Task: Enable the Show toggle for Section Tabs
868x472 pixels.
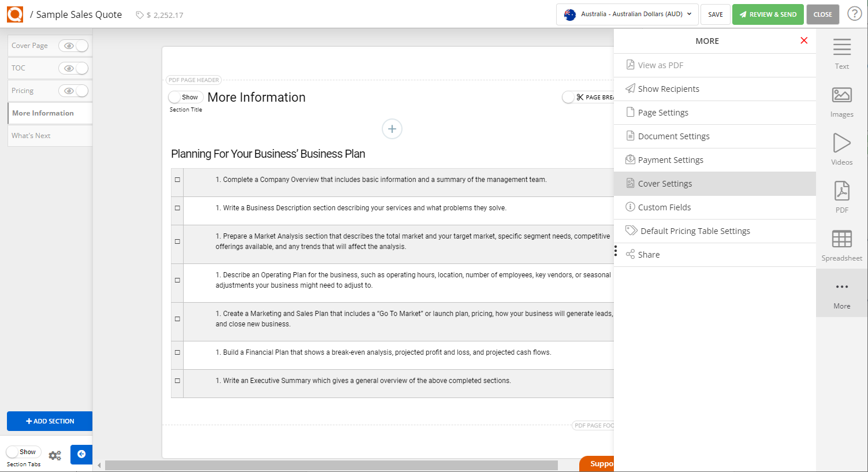Action: coord(23,452)
